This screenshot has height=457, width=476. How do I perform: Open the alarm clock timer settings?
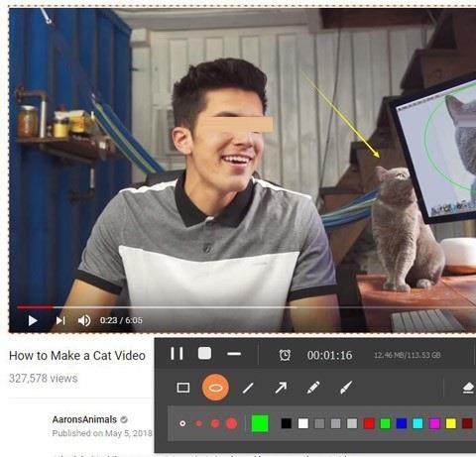click(285, 355)
